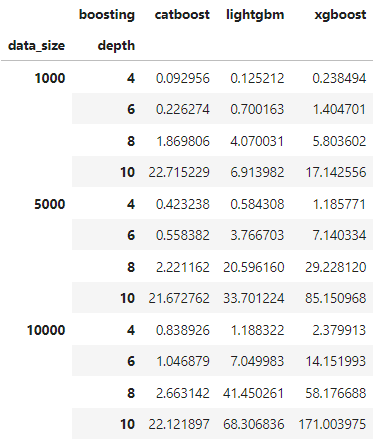The height and width of the screenshot is (445, 376).
Task: Click depth 4 in the 10000 row
Action: (x=131, y=330)
